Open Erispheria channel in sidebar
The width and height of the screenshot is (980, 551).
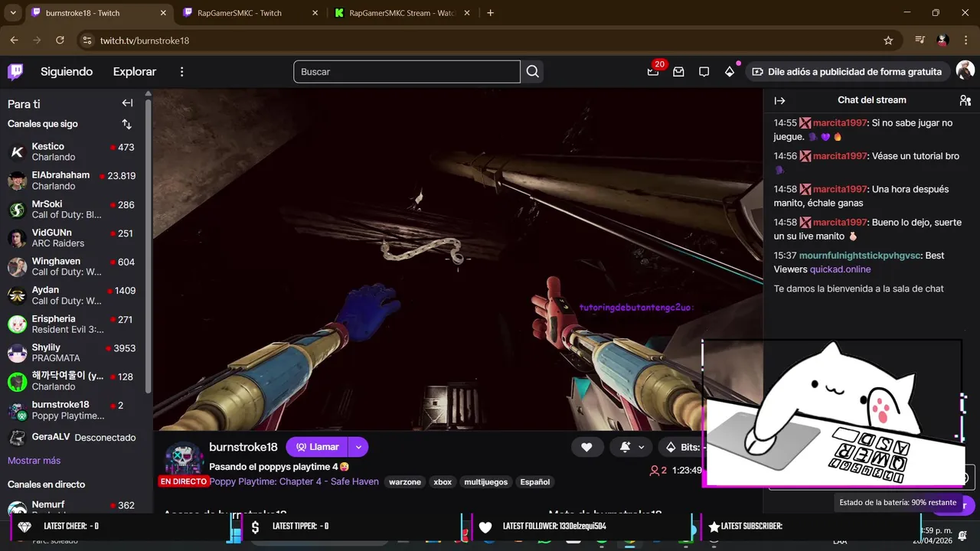coord(73,324)
